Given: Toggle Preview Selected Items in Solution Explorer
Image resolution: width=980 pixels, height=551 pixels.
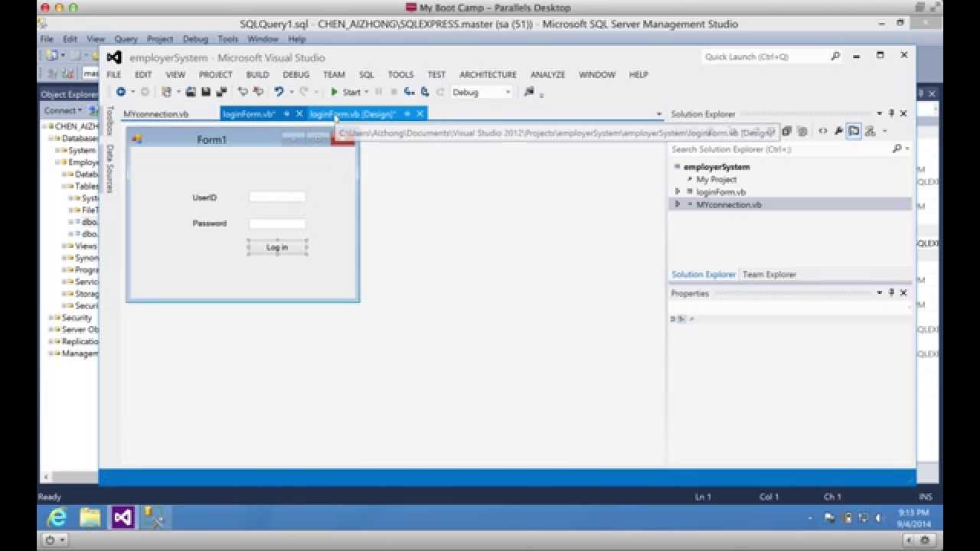Looking at the screenshot, I should (854, 131).
